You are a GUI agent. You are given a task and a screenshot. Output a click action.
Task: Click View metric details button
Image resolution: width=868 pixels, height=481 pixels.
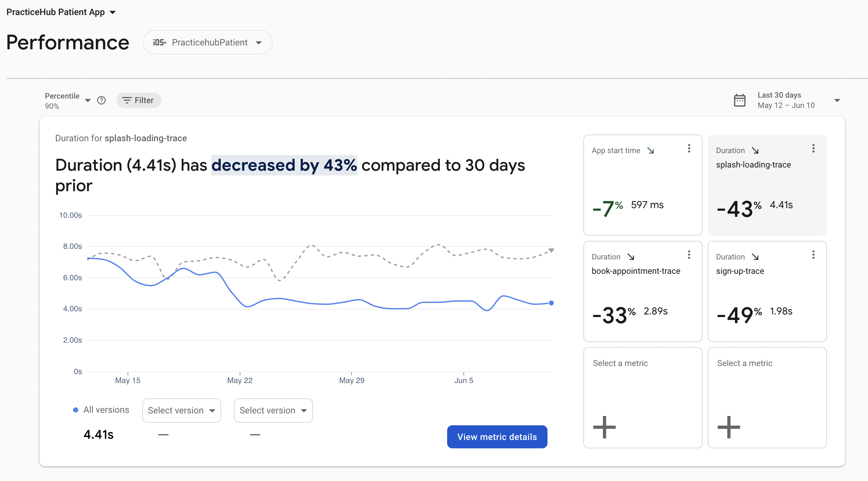tap(497, 436)
